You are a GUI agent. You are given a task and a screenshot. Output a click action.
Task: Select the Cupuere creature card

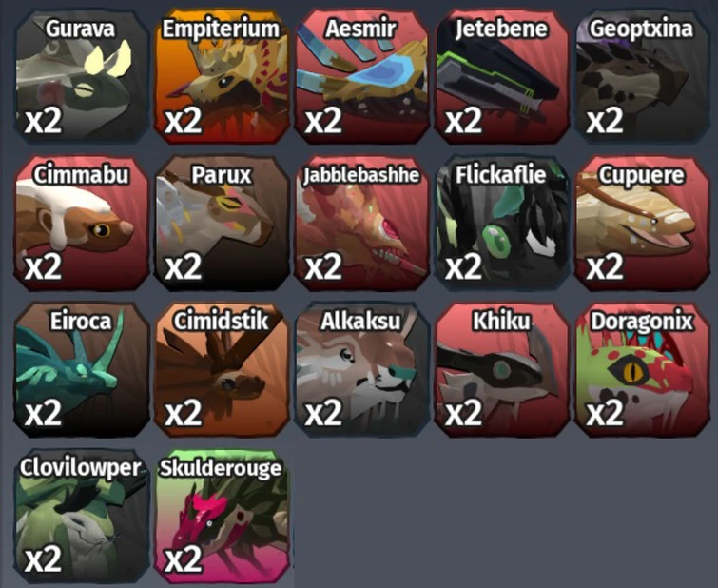point(643,223)
